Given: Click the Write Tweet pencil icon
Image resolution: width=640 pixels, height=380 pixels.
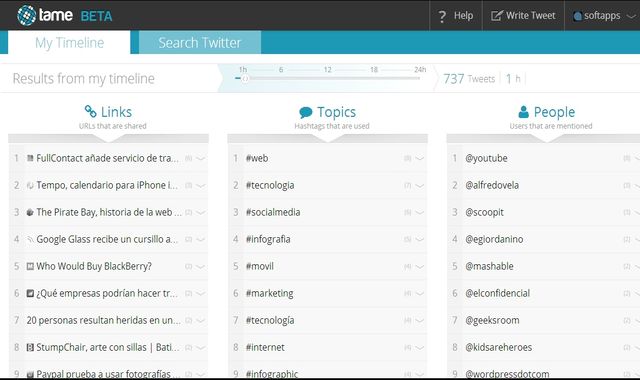Looking at the screenshot, I should pos(497,16).
